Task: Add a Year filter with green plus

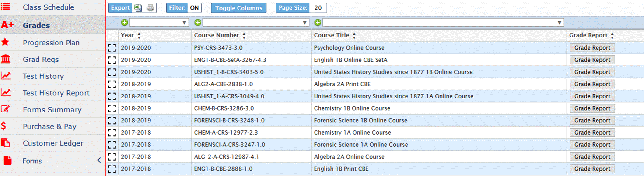Action: pyautogui.click(x=125, y=23)
